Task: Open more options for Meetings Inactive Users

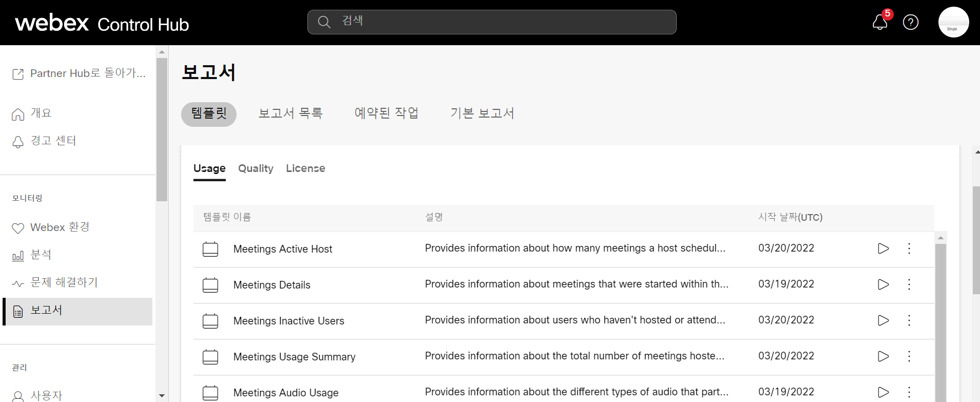Action: (x=909, y=320)
